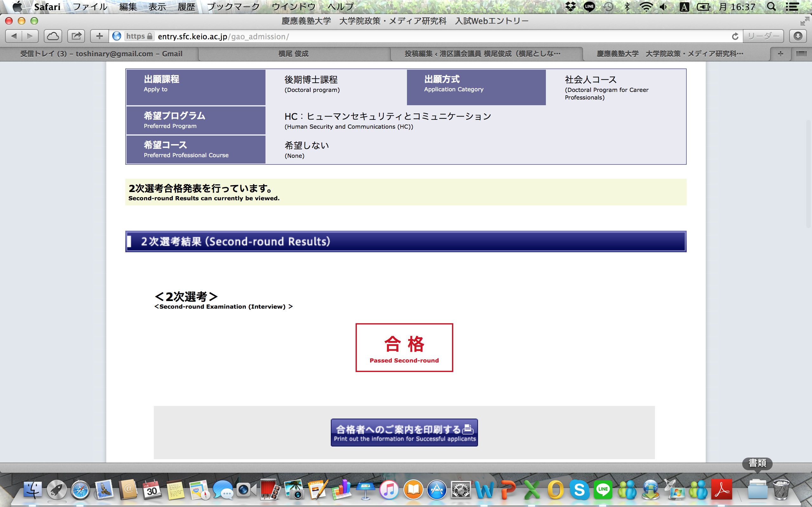Open the 書類 folder in Dock

point(757,490)
